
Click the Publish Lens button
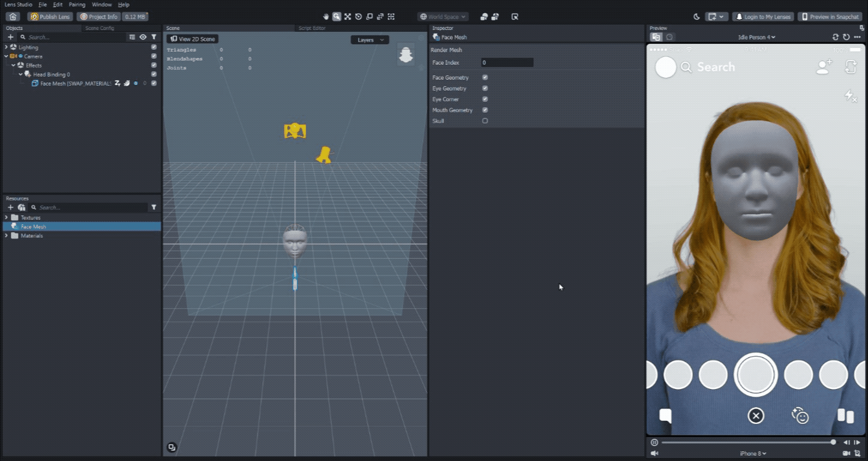(50, 17)
